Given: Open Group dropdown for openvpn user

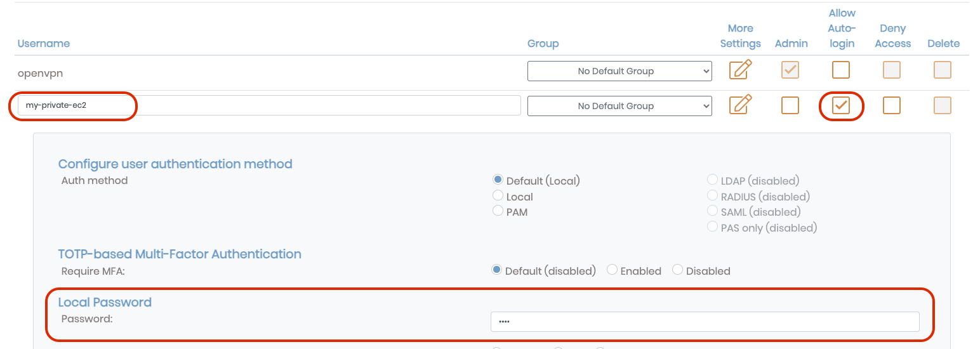Looking at the screenshot, I should click(x=619, y=71).
